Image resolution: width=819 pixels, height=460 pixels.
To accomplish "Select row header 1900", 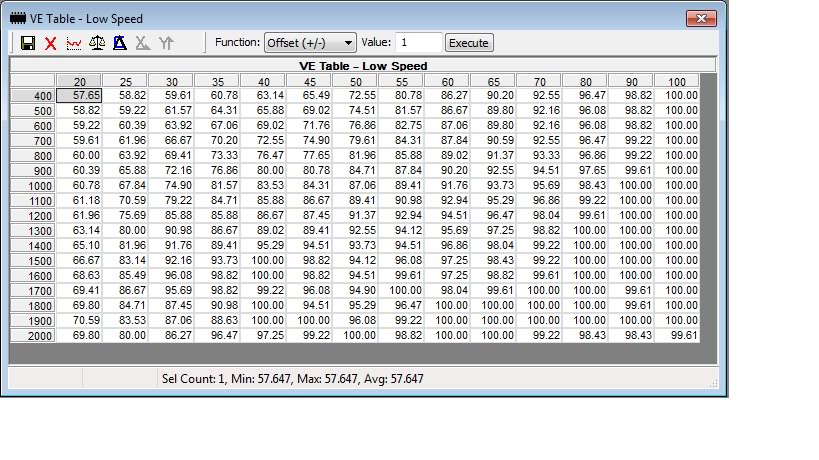I will click(32, 321).
